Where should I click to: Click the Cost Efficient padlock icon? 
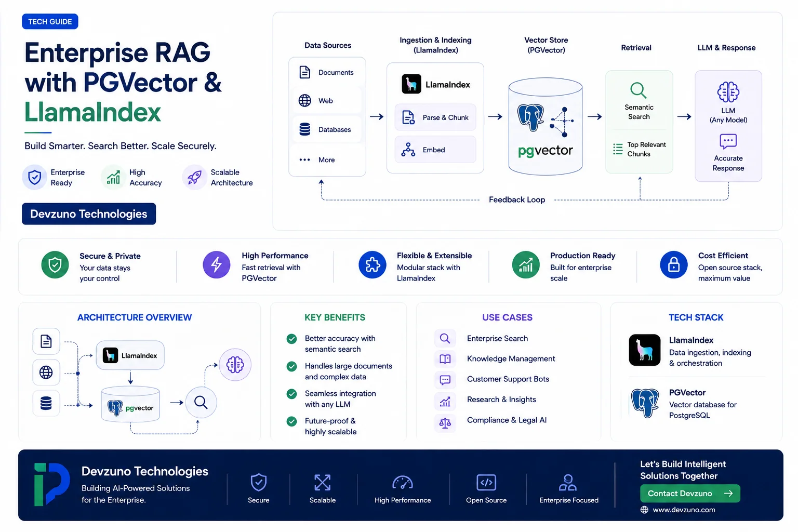tap(674, 264)
